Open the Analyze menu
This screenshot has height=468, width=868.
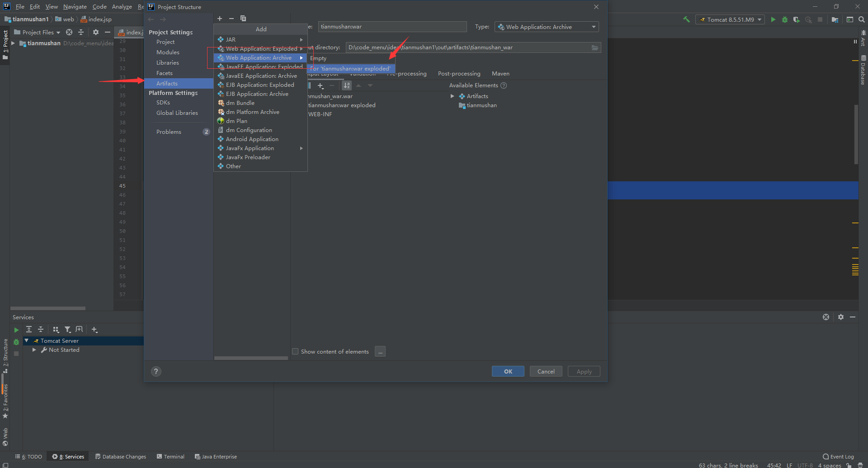pos(122,7)
